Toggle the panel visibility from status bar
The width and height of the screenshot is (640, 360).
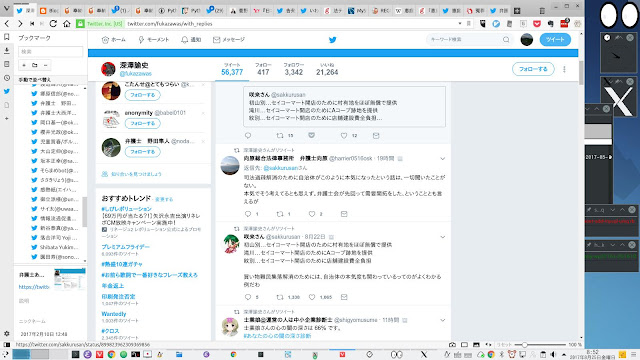pyautogui.click(x=7, y=344)
